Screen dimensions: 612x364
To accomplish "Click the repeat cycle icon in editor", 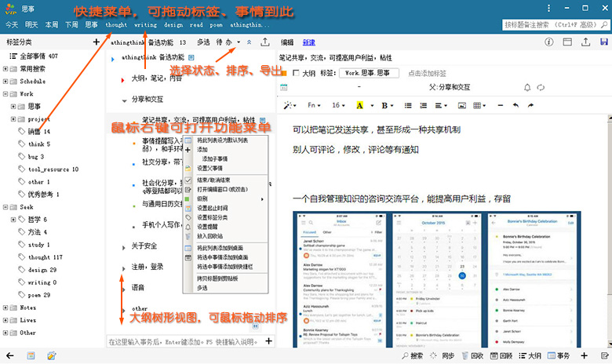I will point(541,87).
